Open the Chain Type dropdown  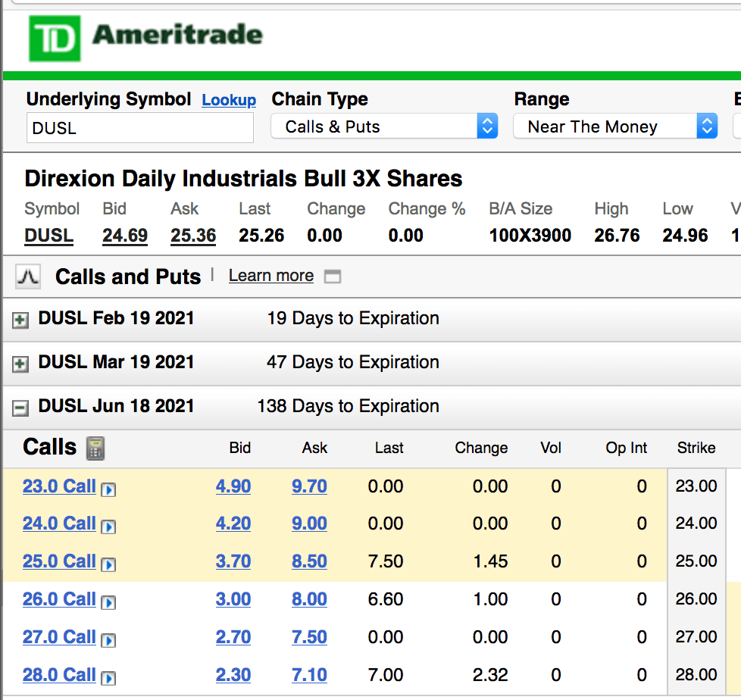[x=384, y=127]
